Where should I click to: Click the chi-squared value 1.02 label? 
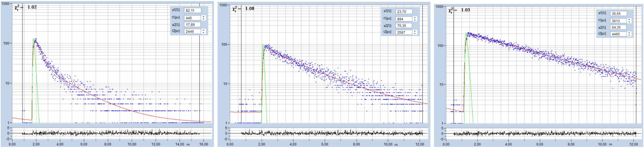tap(31, 7)
